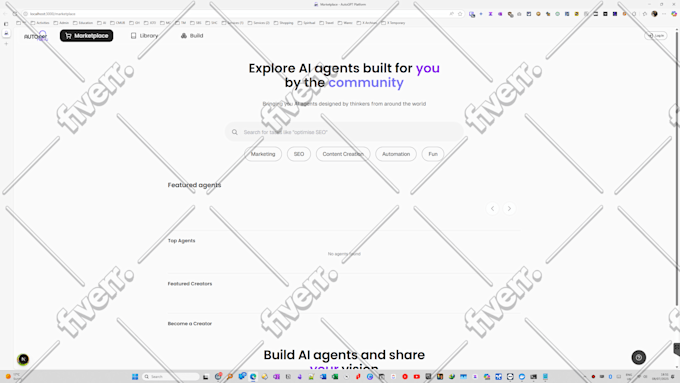Open the taskbar clock and date
The height and width of the screenshot is (383, 680).
(x=661, y=376)
